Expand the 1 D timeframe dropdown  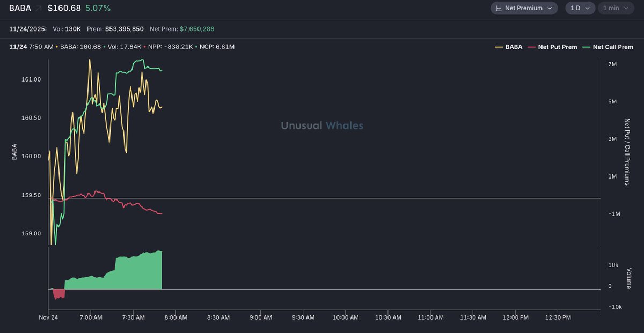click(580, 8)
